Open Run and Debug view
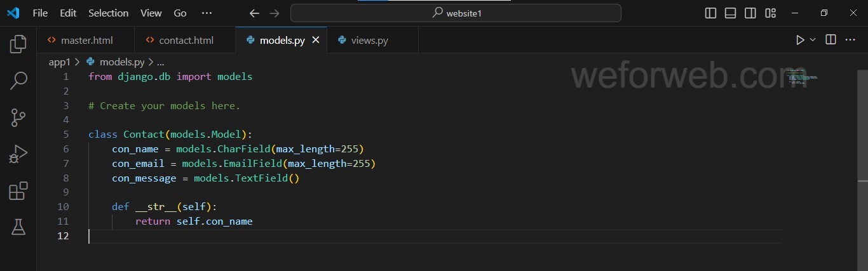The image size is (868, 271). pos(18,154)
